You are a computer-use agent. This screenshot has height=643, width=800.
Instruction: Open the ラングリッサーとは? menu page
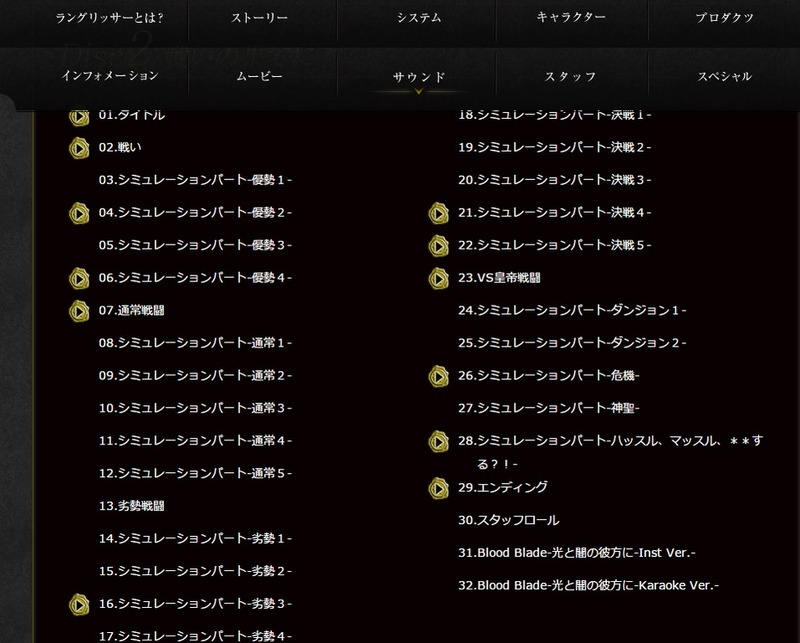click(110, 18)
